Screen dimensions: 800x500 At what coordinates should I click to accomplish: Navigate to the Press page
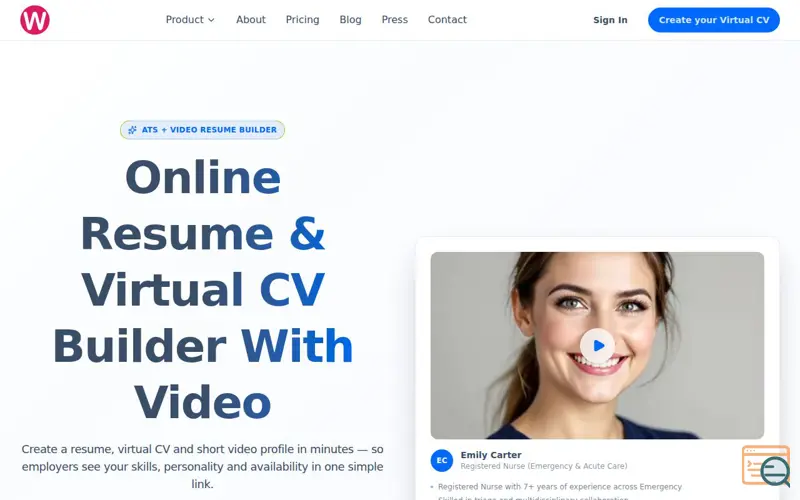point(395,20)
